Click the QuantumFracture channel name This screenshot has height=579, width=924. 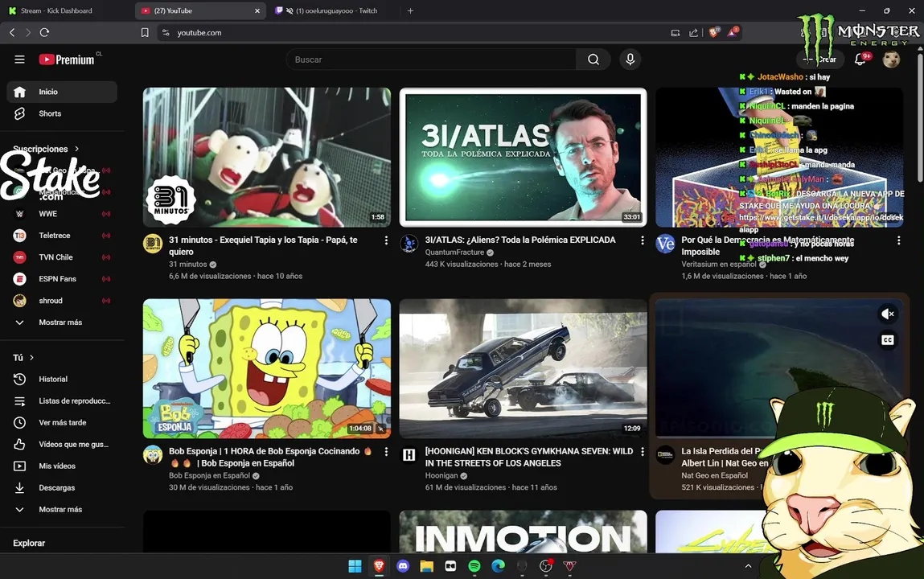tap(454, 252)
